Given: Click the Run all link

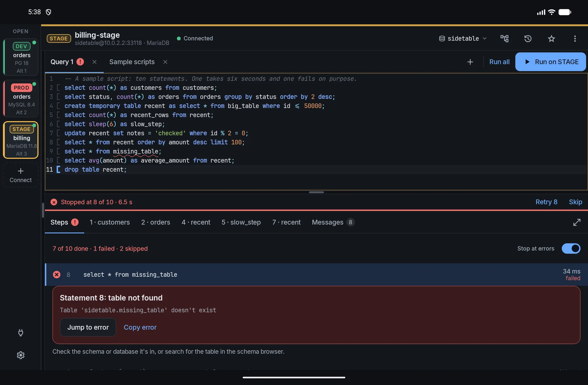Looking at the screenshot, I should point(499,62).
